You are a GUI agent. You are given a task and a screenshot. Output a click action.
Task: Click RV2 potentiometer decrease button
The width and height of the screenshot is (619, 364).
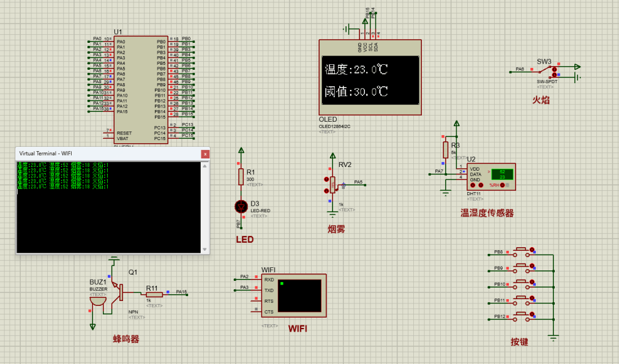[x=325, y=190]
